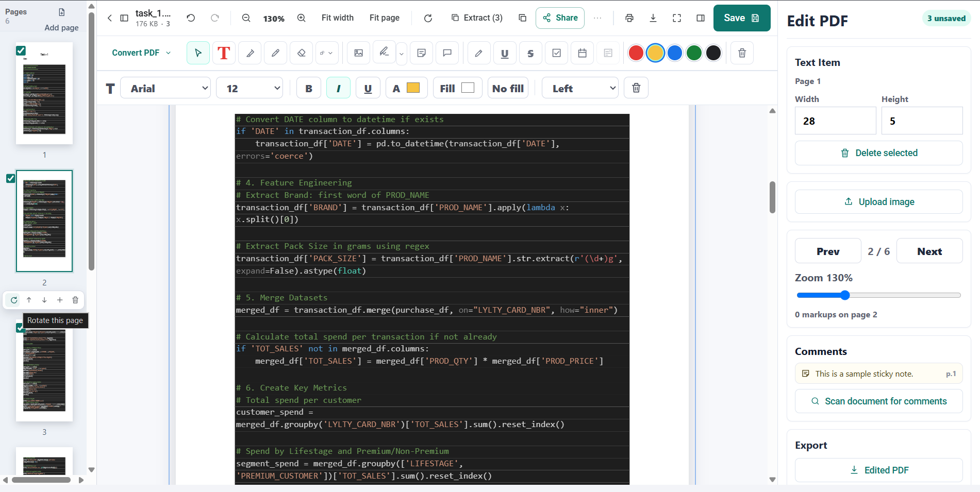The width and height of the screenshot is (980, 492).
Task: Go to previous page with Prev
Action: point(828,251)
